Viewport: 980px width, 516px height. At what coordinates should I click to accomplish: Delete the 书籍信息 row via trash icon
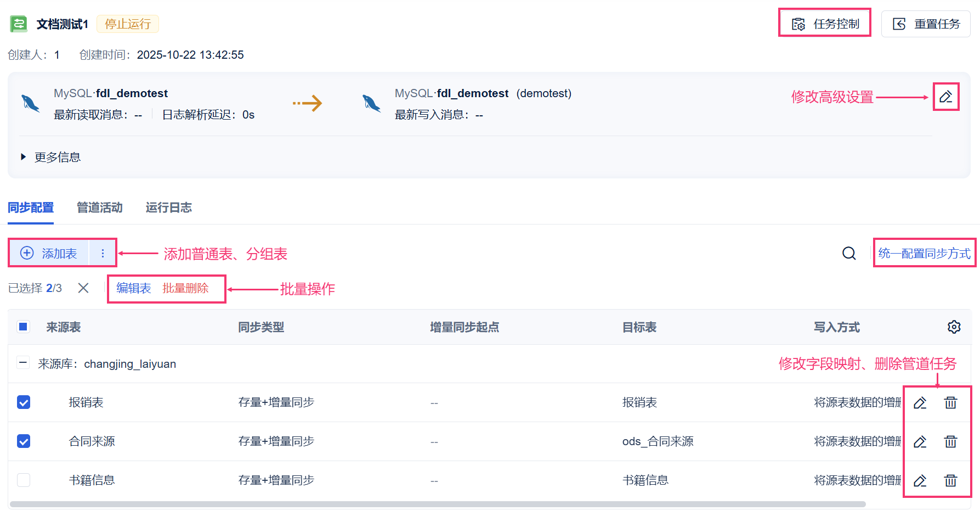coord(950,481)
